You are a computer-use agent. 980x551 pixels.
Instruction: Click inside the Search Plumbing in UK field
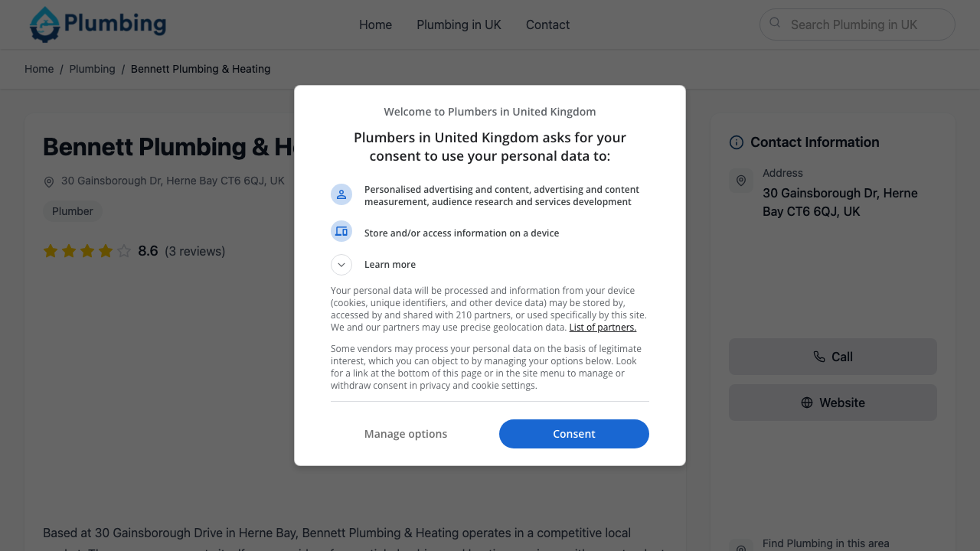pos(857,24)
